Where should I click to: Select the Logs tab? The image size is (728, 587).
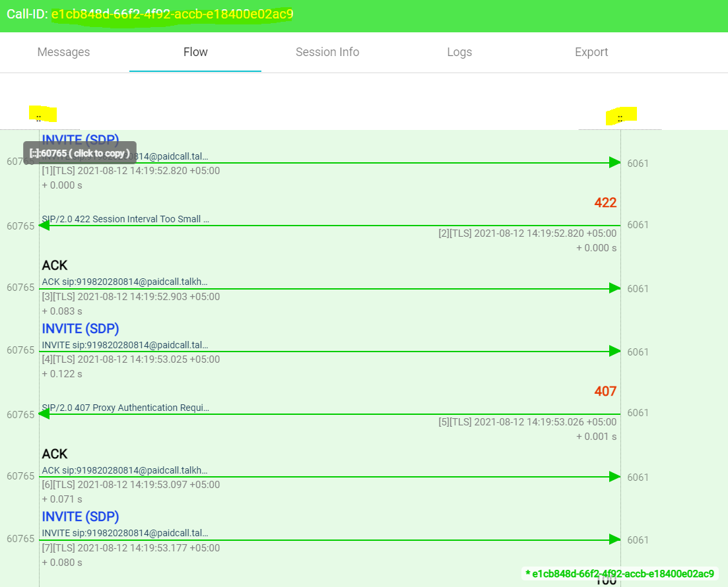(x=459, y=52)
